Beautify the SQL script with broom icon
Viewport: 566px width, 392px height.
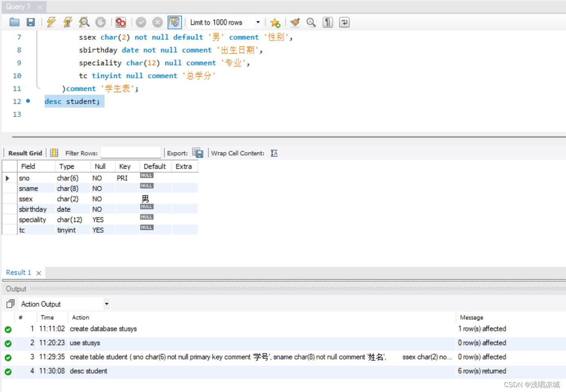[x=295, y=22]
